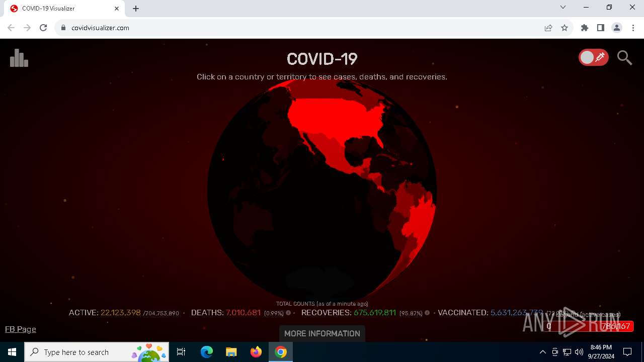
Task: Click the United States on the globe
Action: click(337, 118)
